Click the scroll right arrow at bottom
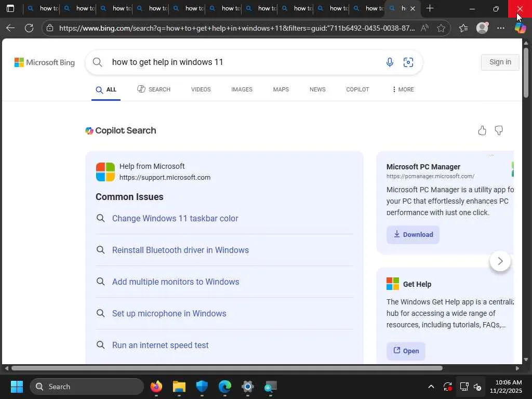The image size is (532, 399). (x=517, y=368)
